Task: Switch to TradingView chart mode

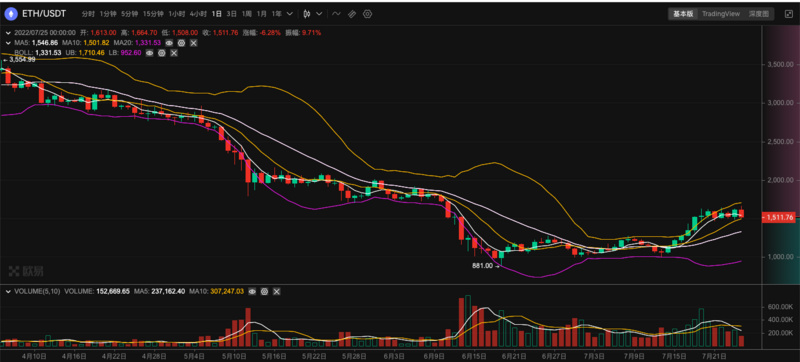Action: (x=720, y=14)
